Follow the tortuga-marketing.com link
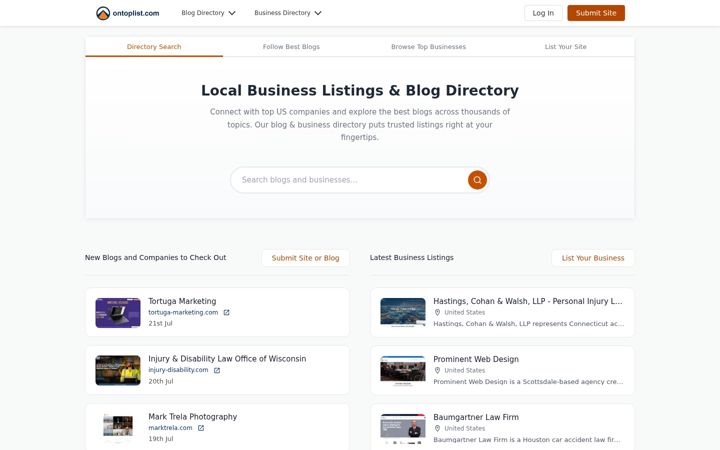The width and height of the screenshot is (720, 450). [x=183, y=312]
